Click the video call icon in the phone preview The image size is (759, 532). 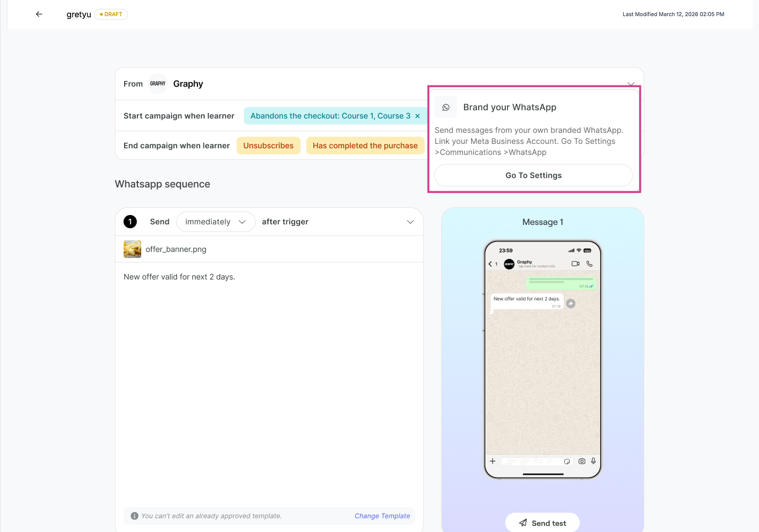click(x=575, y=264)
